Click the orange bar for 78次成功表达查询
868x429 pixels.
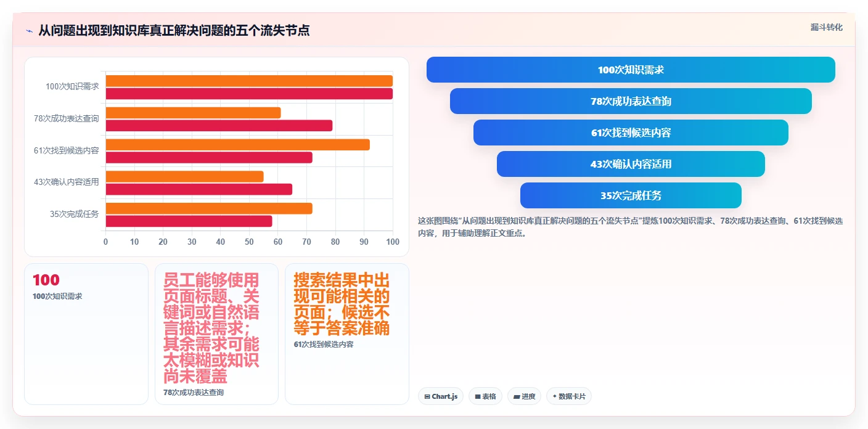point(193,113)
